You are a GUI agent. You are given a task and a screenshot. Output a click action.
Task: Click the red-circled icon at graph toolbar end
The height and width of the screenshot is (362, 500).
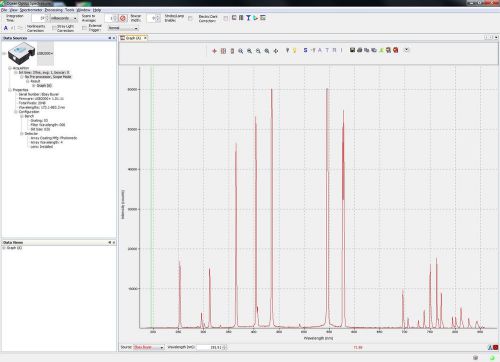pos(396,50)
